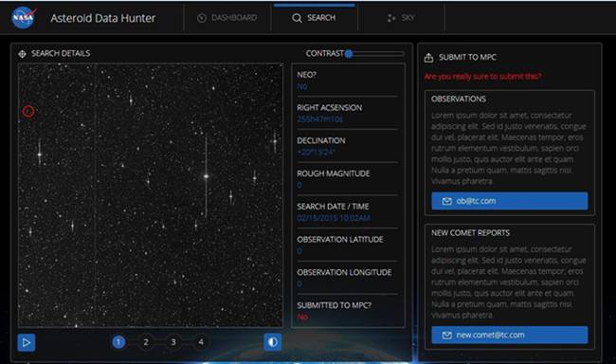Play the image frame sequence
This screenshot has width=616, height=364.
[x=27, y=343]
